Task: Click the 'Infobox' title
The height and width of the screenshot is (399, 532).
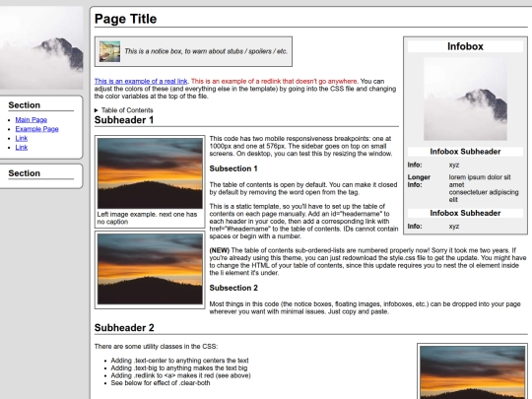Action: [x=465, y=46]
